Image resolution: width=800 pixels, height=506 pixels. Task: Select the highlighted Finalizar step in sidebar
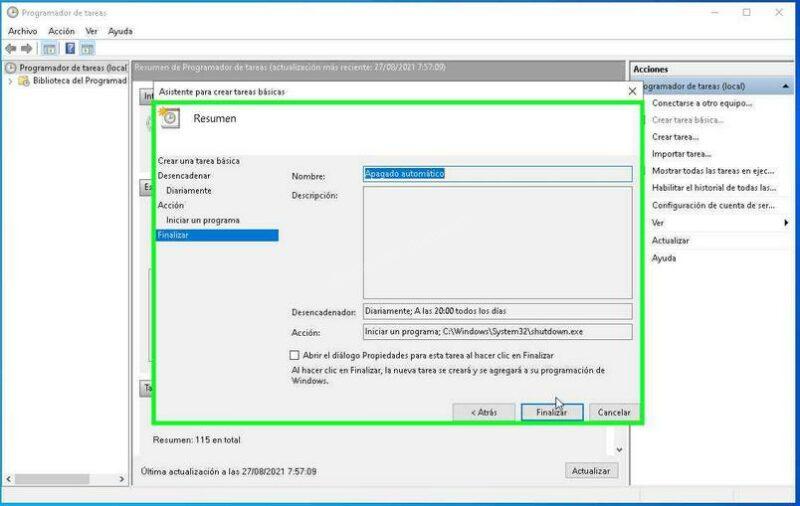tap(217, 235)
